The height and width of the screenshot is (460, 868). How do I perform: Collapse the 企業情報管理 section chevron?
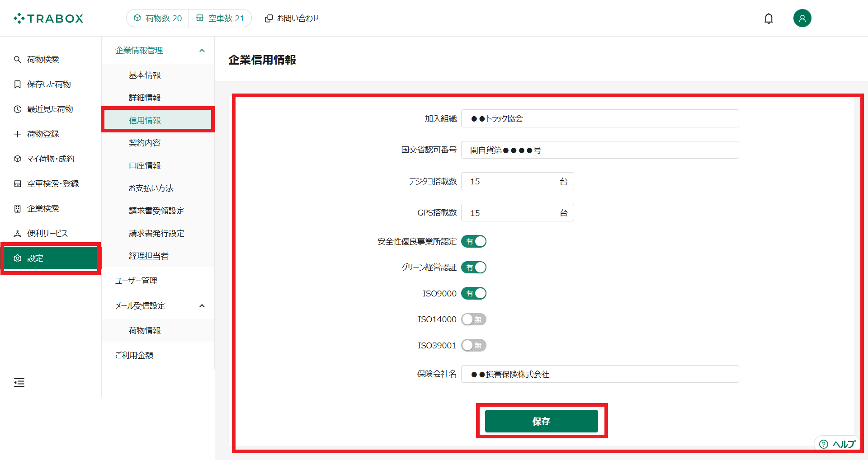pos(202,51)
